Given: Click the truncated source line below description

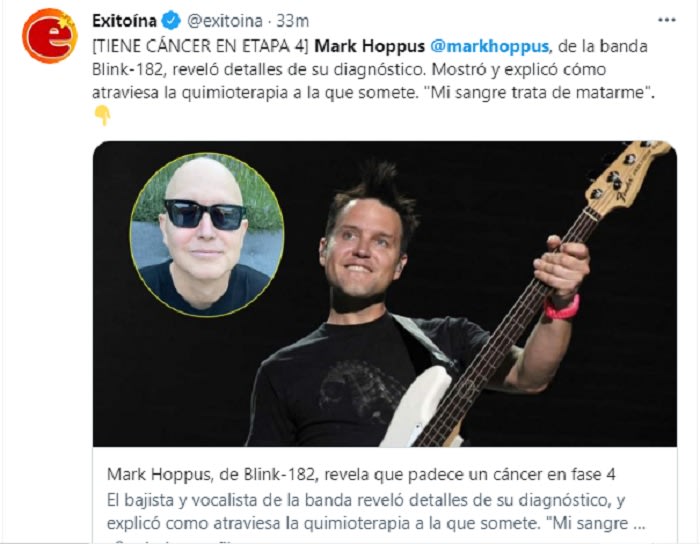Looking at the screenshot, I should coord(174,541).
